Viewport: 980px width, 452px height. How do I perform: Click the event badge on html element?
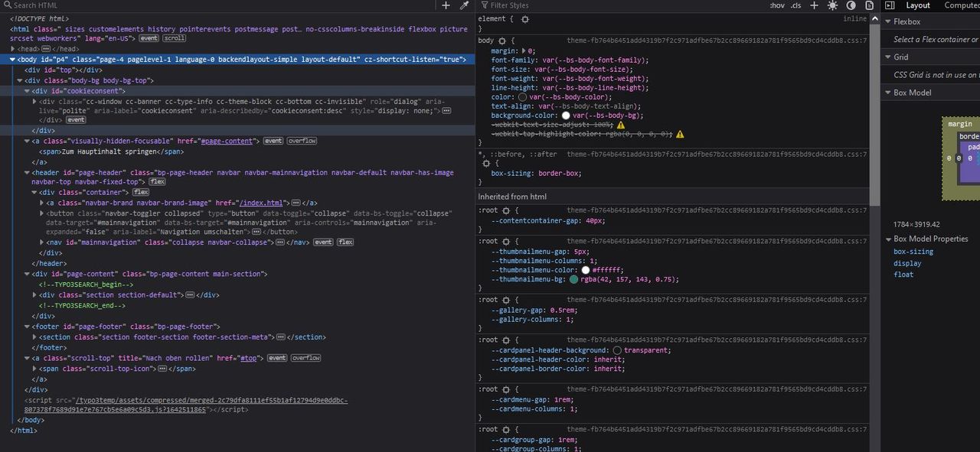coord(149,38)
